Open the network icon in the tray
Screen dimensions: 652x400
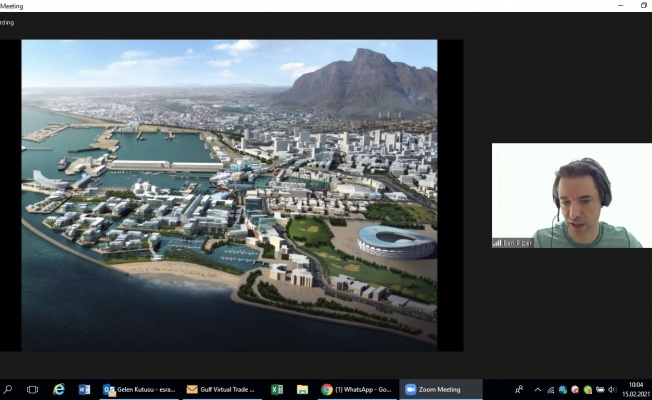(551, 390)
